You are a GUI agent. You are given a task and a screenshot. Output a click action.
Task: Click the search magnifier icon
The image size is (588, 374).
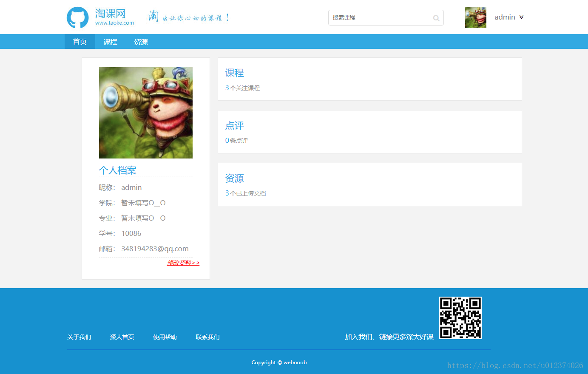pos(436,18)
